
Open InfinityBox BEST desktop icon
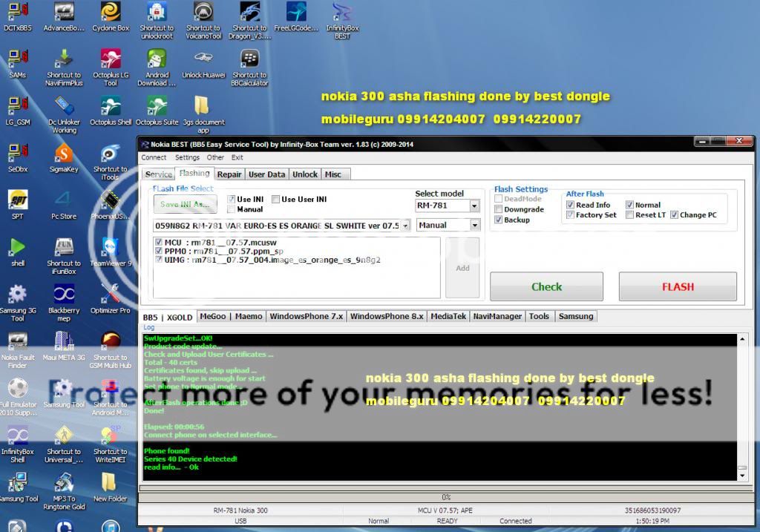[x=342, y=20]
